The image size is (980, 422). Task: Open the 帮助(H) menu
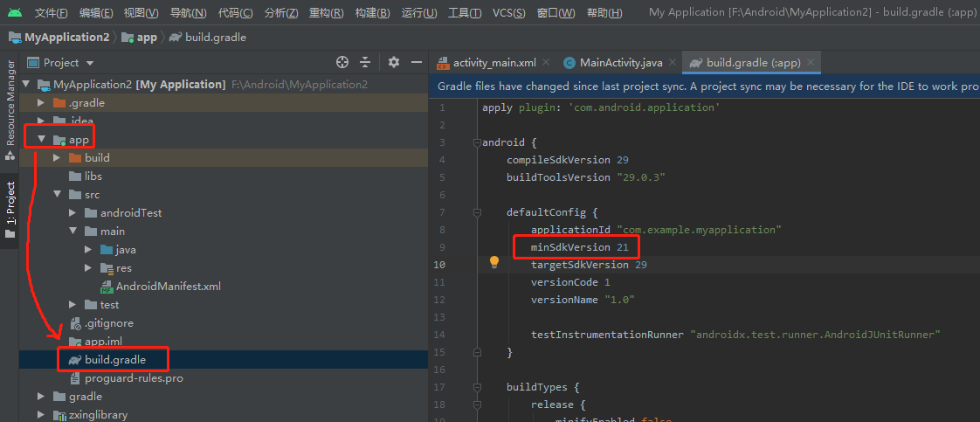(604, 13)
